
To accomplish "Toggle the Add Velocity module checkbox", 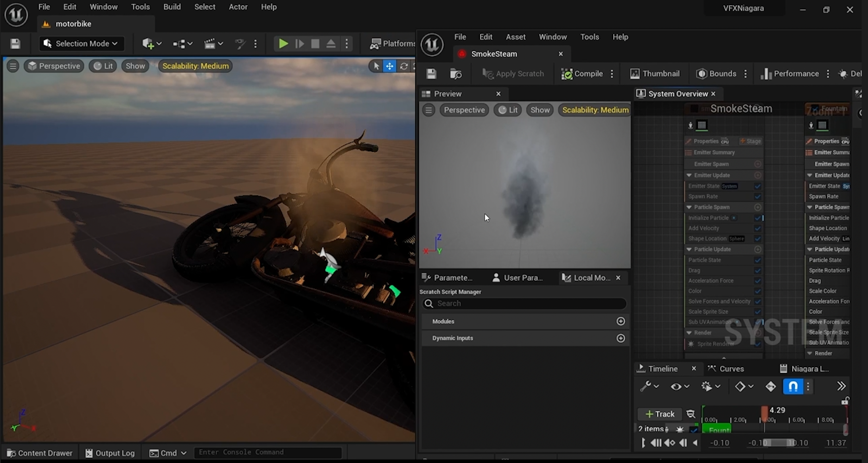I will [758, 228].
